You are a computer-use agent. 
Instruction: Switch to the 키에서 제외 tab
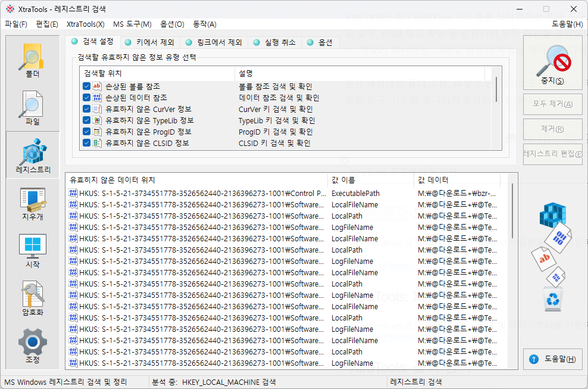(150, 42)
